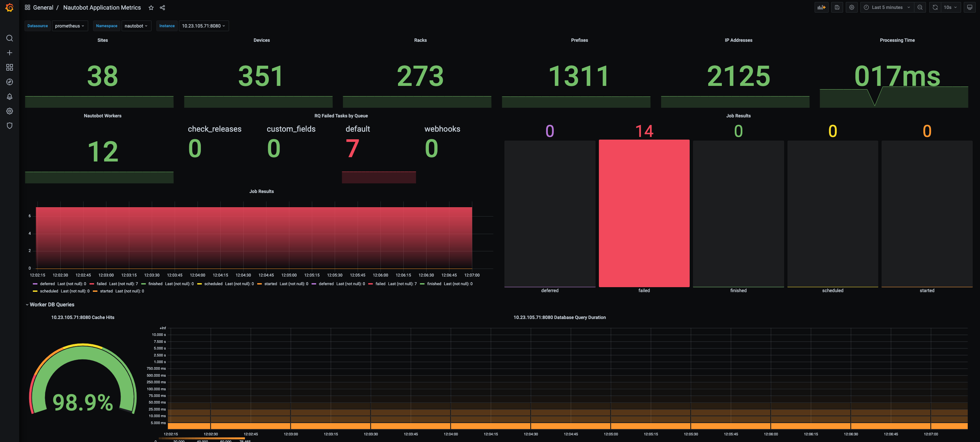
Task: Toggle the deferred series legend entry
Action: coord(47,284)
